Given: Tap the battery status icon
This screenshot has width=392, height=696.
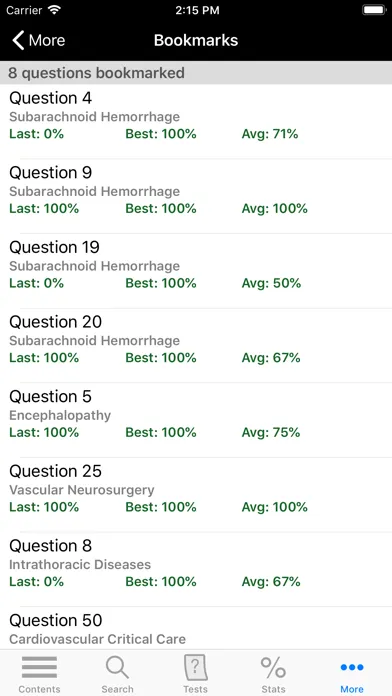Looking at the screenshot, I should 374,10.
